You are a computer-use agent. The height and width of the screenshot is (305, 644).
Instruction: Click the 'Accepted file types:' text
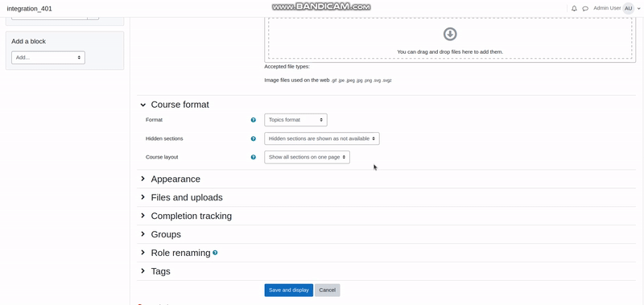pyautogui.click(x=287, y=67)
